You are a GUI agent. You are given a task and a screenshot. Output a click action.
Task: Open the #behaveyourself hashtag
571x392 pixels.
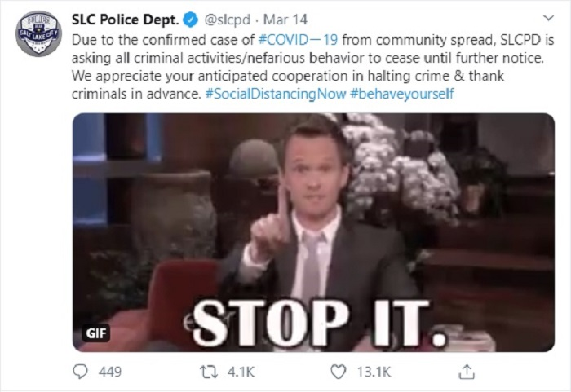pos(402,94)
